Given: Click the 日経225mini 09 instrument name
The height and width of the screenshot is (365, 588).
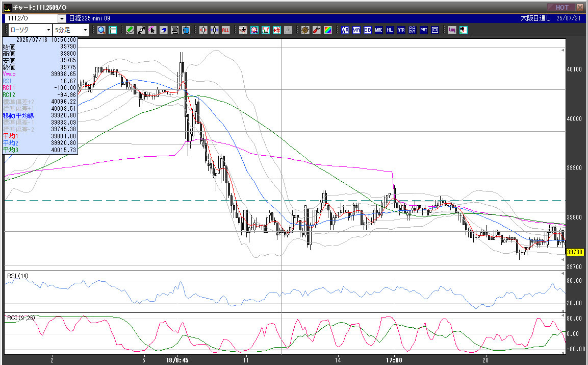Looking at the screenshot, I should click(x=90, y=18).
